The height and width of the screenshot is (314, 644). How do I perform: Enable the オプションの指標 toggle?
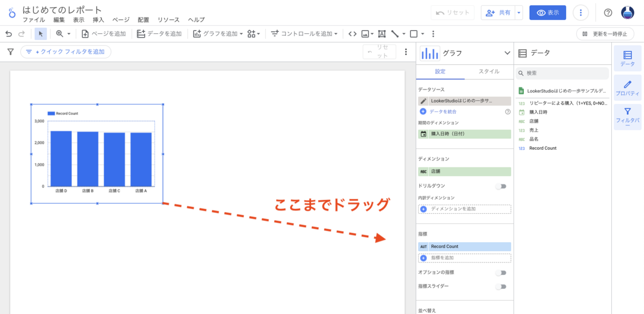click(500, 273)
